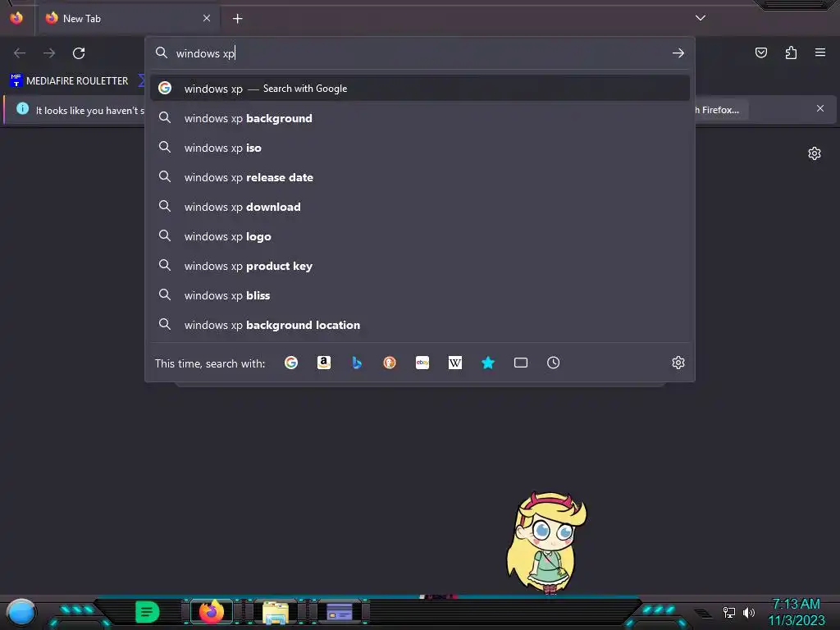Select suggestion 'windows xp download'
This screenshot has width=840, height=630.
420,207
